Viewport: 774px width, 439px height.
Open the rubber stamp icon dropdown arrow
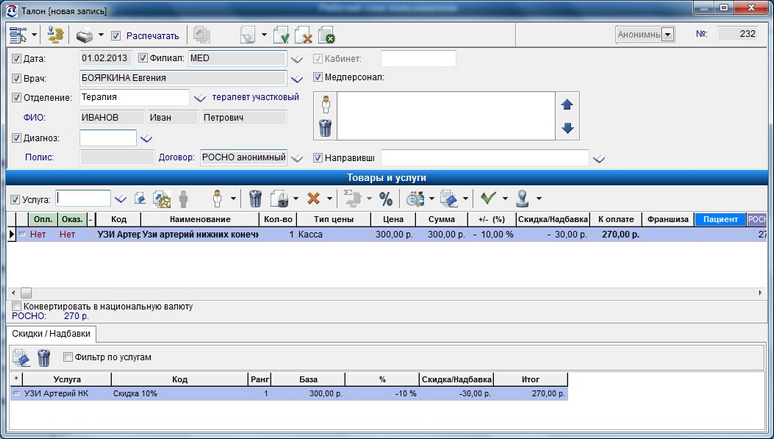coord(539,199)
